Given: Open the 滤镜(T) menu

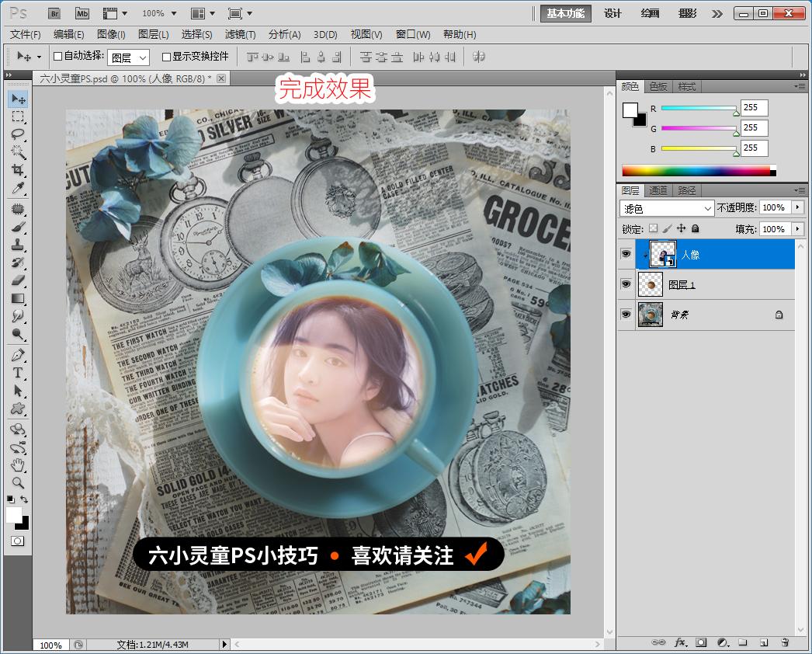Looking at the screenshot, I should click(240, 34).
